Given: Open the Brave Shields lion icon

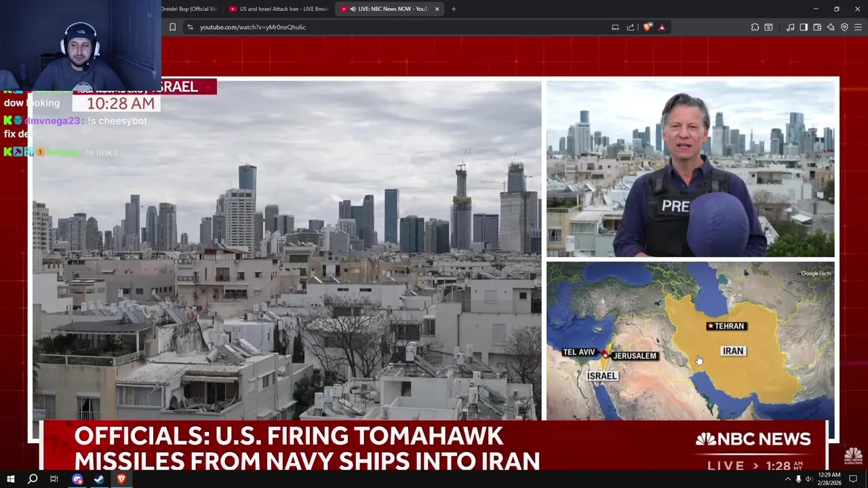Looking at the screenshot, I should (x=648, y=27).
